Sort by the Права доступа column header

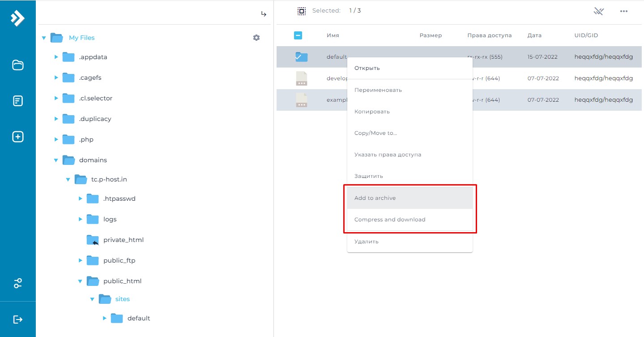point(489,35)
